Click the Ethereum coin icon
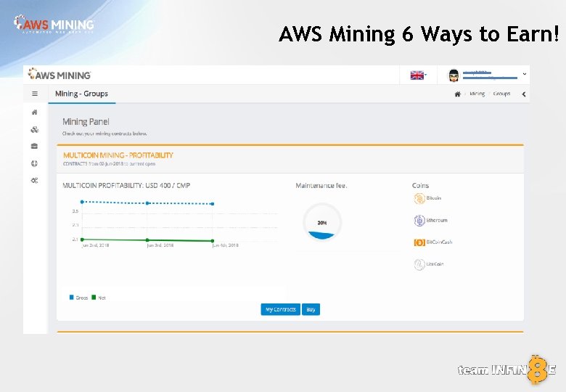Screen dimensions: 566x392 pyautogui.click(x=419, y=220)
